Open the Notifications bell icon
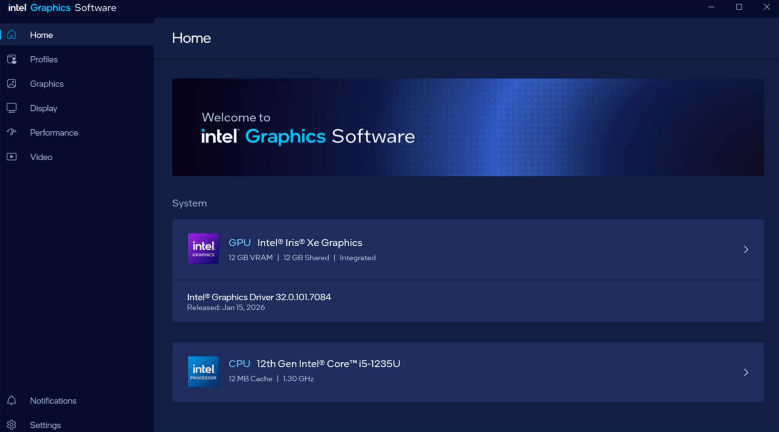This screenshot has width=779, height=432. [12, 401]
